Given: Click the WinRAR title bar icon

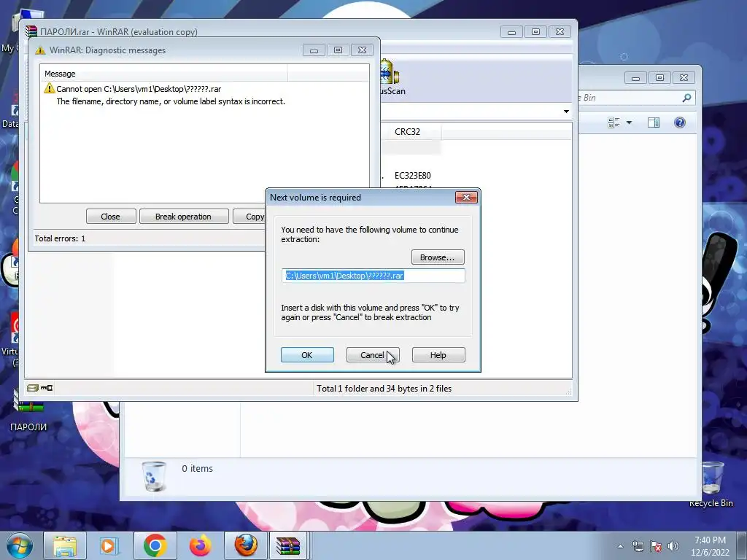Looking at the screenshot, I should [x=31, y=32].
